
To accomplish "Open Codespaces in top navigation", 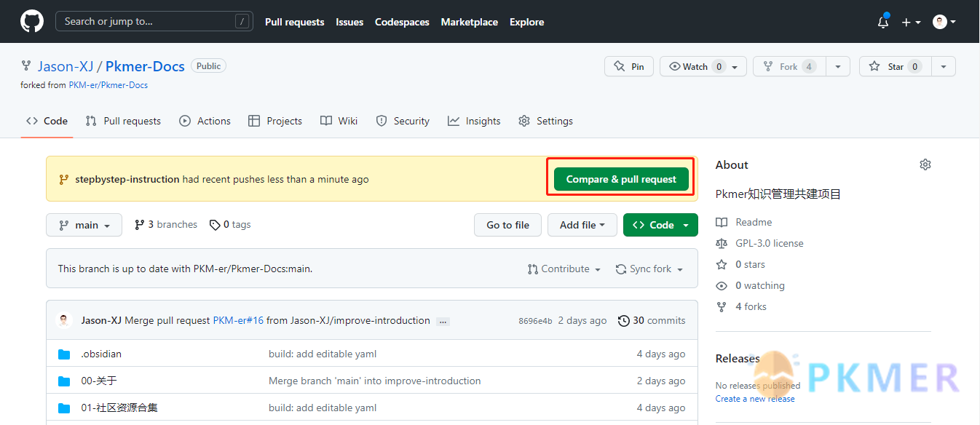I will click(x=402, y=22).
